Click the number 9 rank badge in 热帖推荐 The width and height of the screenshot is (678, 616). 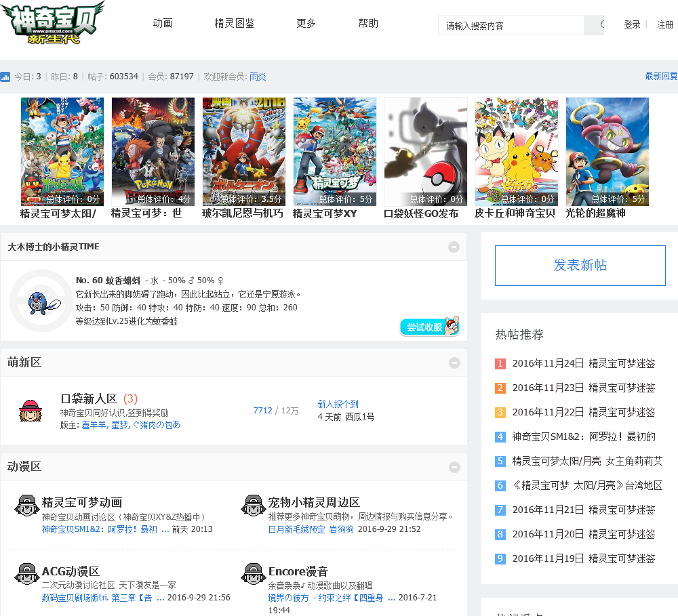tap(500, 558)
